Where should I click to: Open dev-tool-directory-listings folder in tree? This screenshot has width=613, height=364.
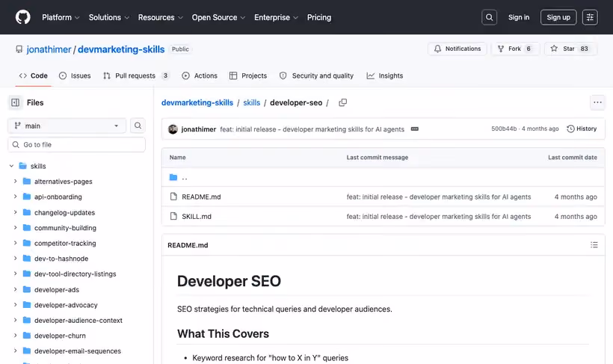[75, 274]
